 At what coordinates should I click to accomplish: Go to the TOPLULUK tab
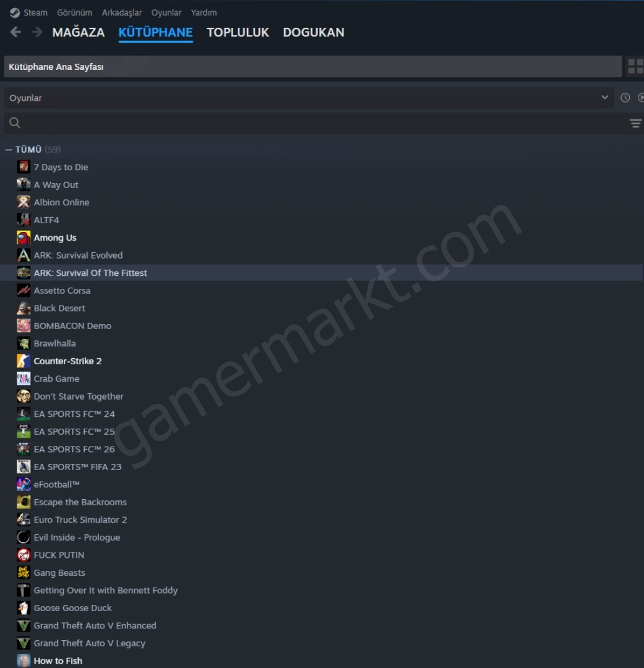[238, 32]
